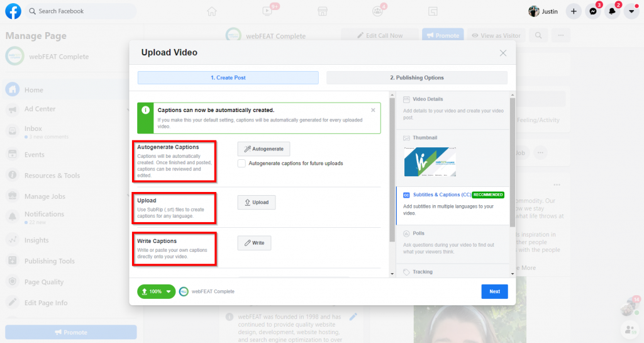Viewport: 644px width, 343px height.
Task: Select the video thumbnail preview image
Action: 430,161
